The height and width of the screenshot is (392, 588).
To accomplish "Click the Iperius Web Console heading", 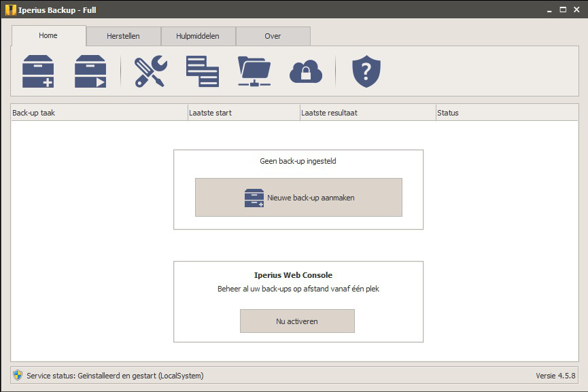I will pyautogui.click(x=293, y=275).
